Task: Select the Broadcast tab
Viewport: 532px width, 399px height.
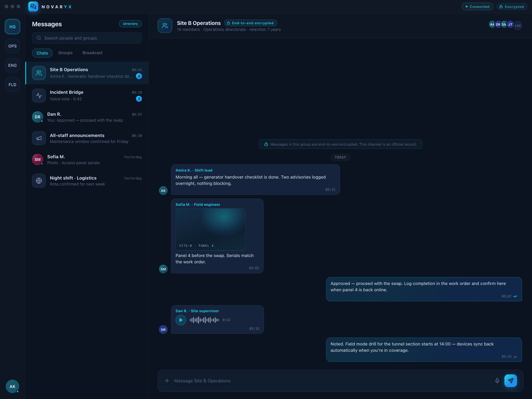Action: pos(92,53)
